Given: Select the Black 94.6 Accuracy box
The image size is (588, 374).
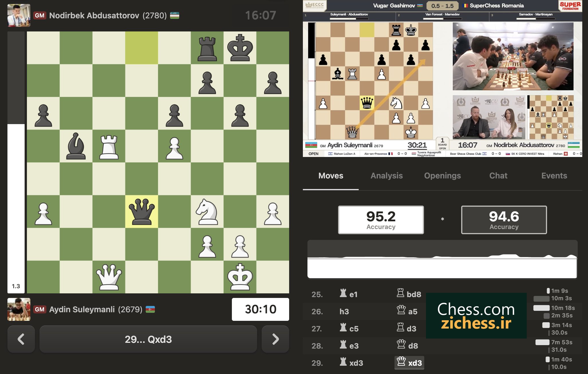Looking at the screenshot, I should (x=504, y=220).
